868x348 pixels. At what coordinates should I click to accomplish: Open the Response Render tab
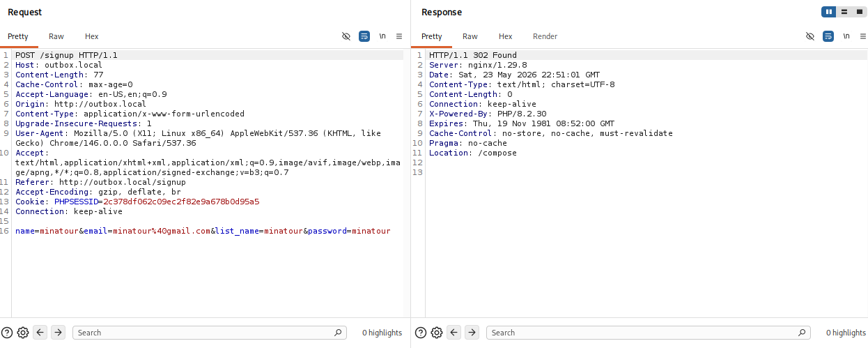click(545, 36)
